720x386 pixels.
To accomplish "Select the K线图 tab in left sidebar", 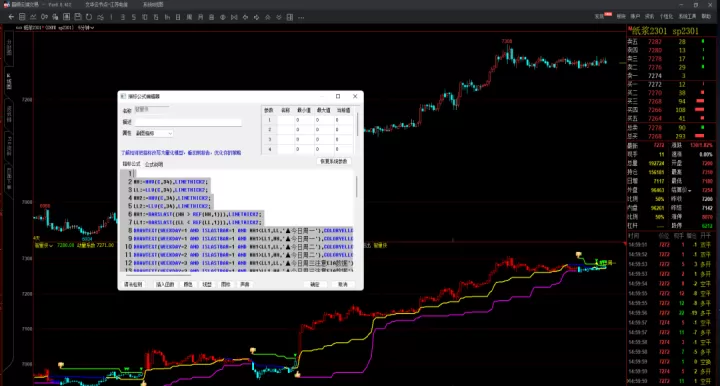I will [9, 81].
